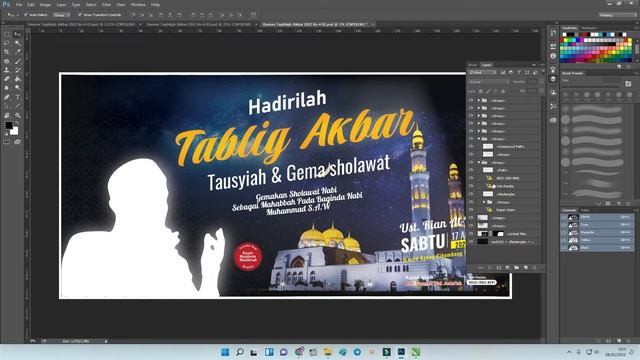The image size is (640, 360).
Task: Hide the Kajian Islam layer
Action: pyautogui.click(x=471, y=210)
